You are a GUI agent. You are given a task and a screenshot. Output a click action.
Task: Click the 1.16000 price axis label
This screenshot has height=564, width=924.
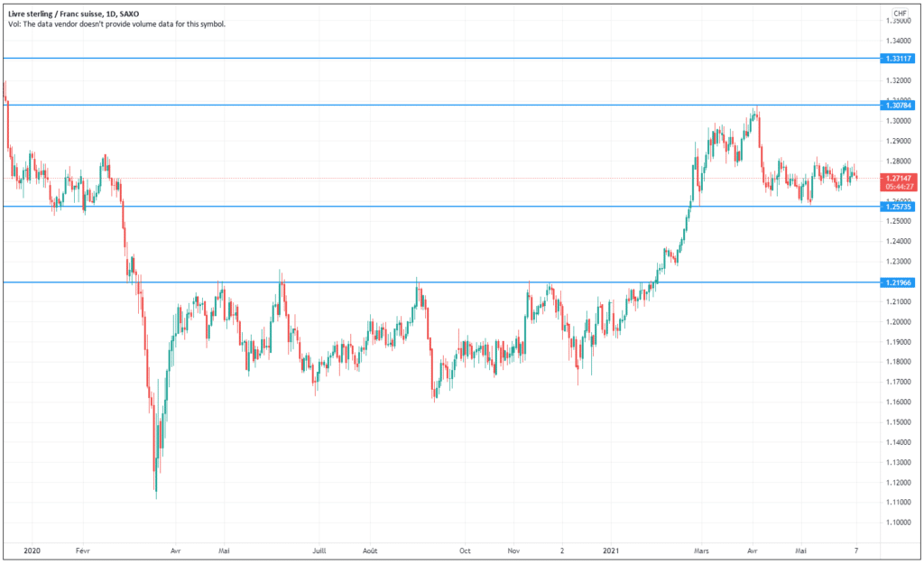point(899,402)
